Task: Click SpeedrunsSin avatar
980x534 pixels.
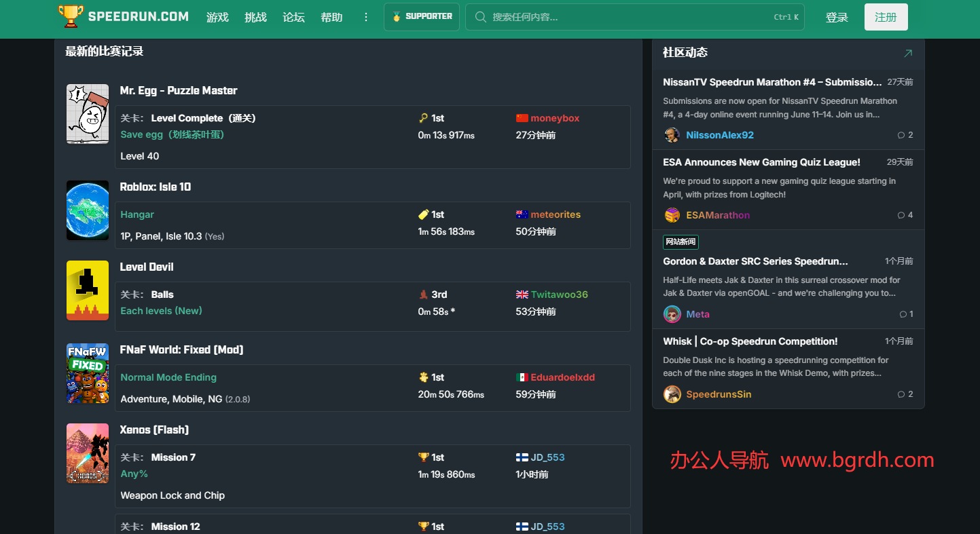Action: [672, 394]
